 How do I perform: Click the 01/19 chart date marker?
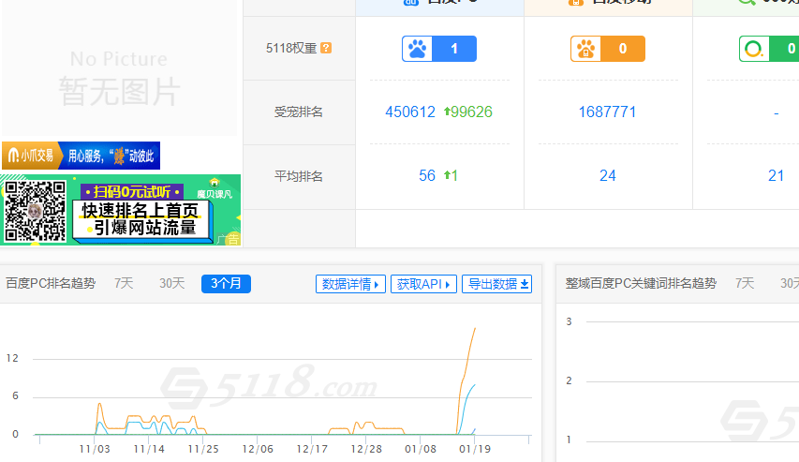[x=474, y=449]
